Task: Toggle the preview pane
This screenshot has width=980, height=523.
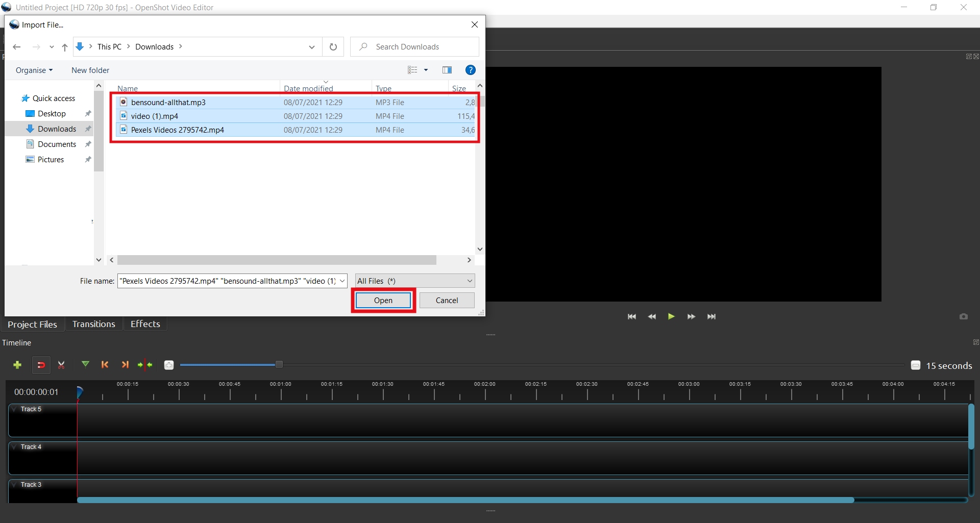Action: coord(447,70)
